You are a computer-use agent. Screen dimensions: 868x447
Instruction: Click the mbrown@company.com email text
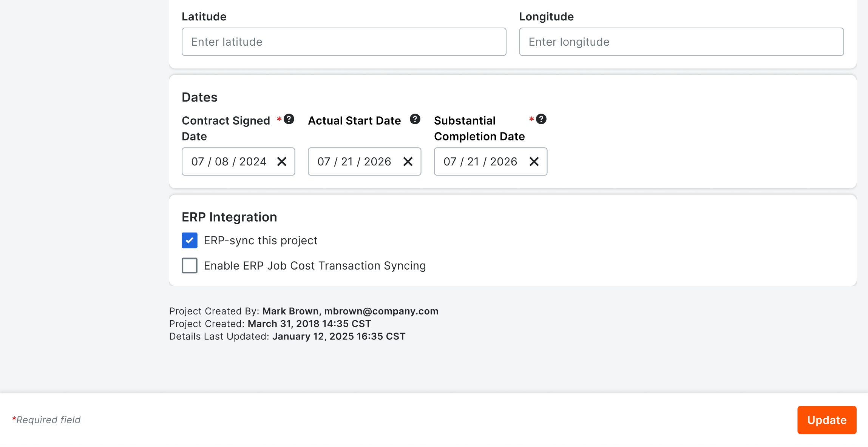pyautogui.click(x=381, y=311)
